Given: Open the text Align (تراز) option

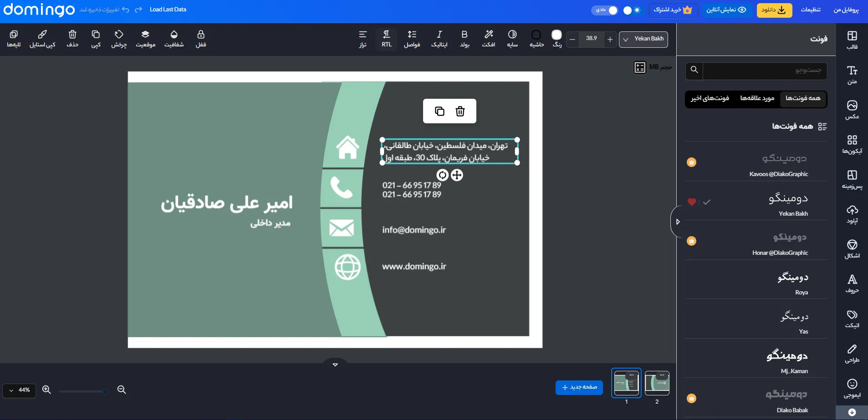Looking at the screenshot, I should (x=363, y=39).
